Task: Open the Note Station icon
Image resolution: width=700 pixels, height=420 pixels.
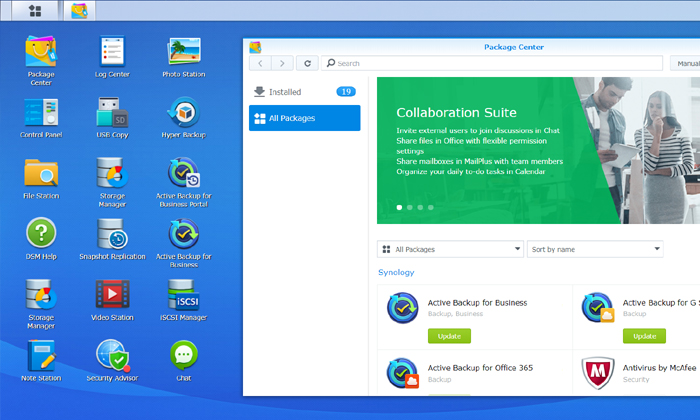Action: click(41, 358)
